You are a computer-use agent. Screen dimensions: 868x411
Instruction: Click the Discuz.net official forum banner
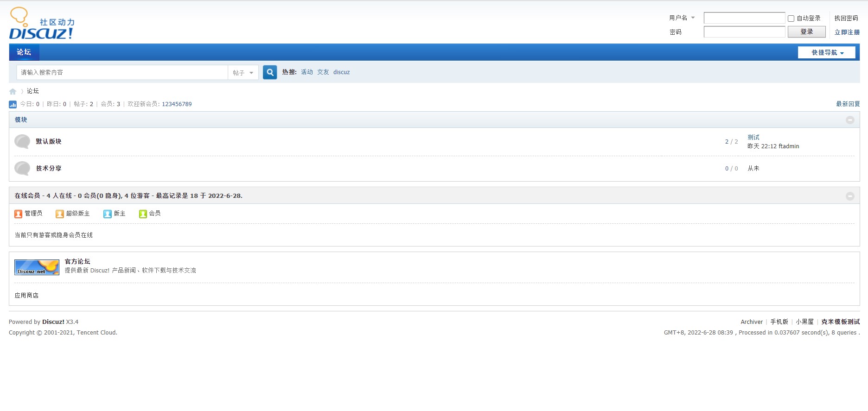tap(37, 267)
